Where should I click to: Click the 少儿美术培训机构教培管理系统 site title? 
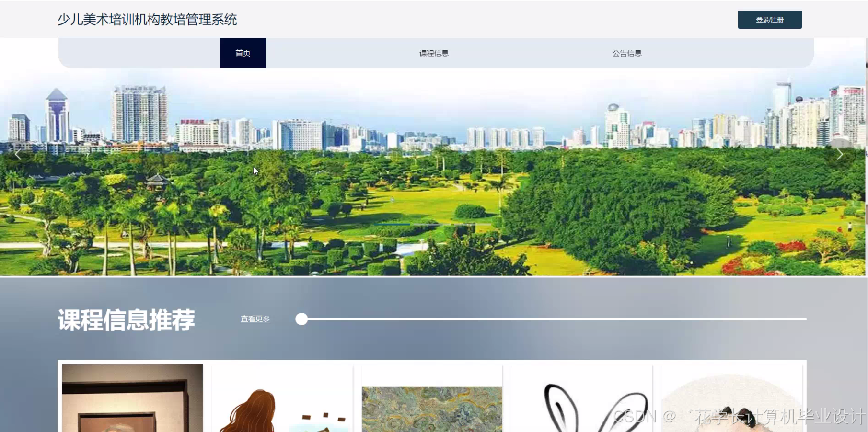pyautogui.click(x=147, y=20)
